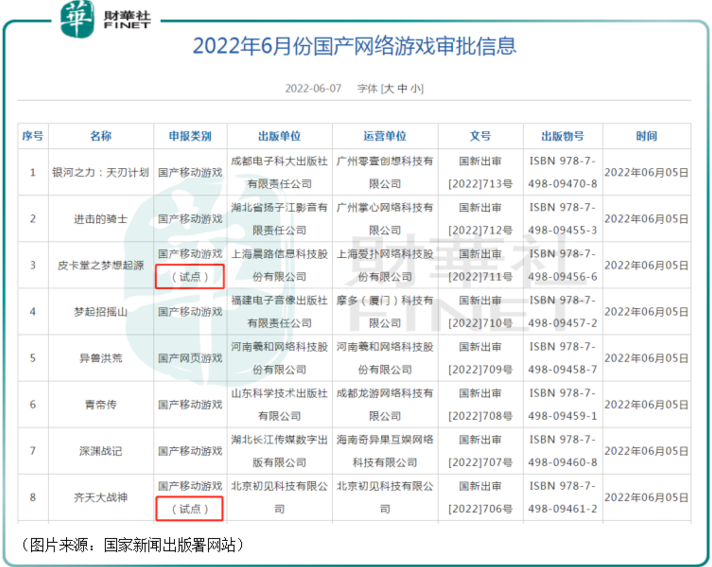This screenshot has width=712, height=567.
Task: Open game entry 进击的骑士
Action: 101,218
